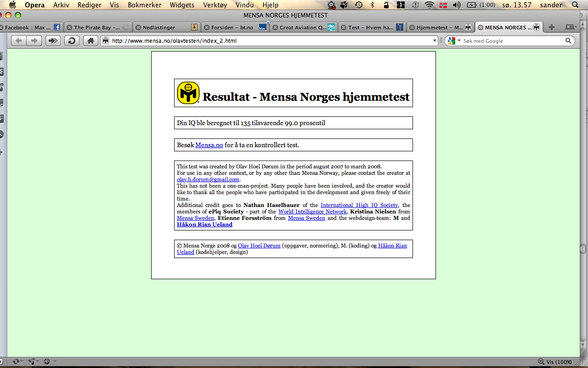Close the Nedlastinger tab
588x368 pixels.
click(x=138, y=28)
